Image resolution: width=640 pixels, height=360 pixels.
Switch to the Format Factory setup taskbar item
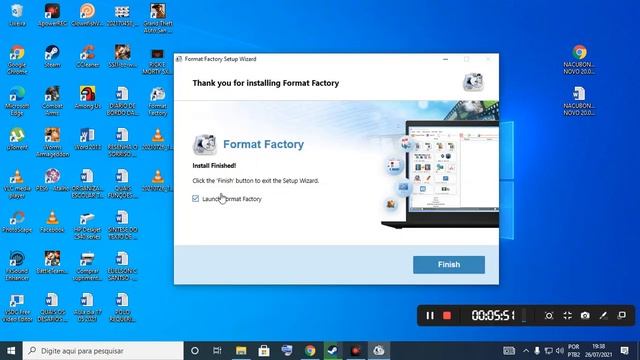pyautogui.click(x=379, y=351)
